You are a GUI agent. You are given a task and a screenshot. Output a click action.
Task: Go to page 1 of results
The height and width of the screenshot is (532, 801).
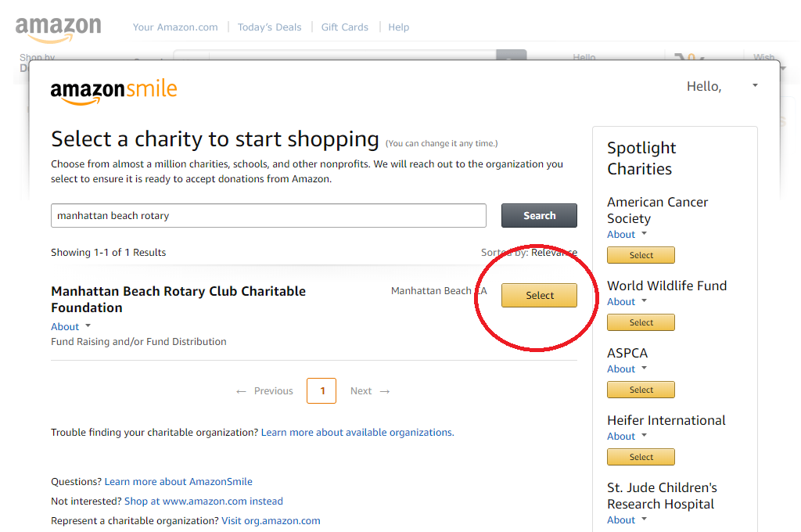pos(322,391)
